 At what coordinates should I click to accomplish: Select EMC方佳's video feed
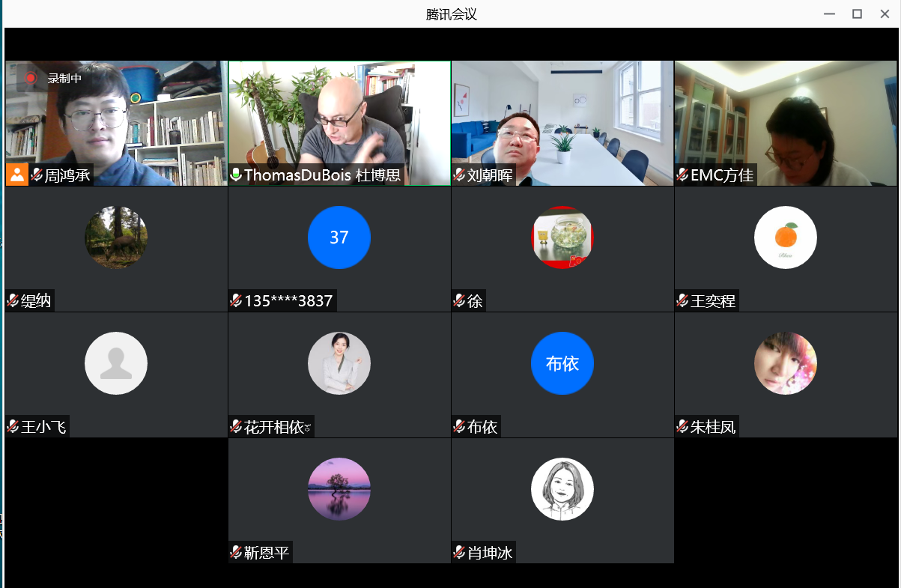coord(786,123)
